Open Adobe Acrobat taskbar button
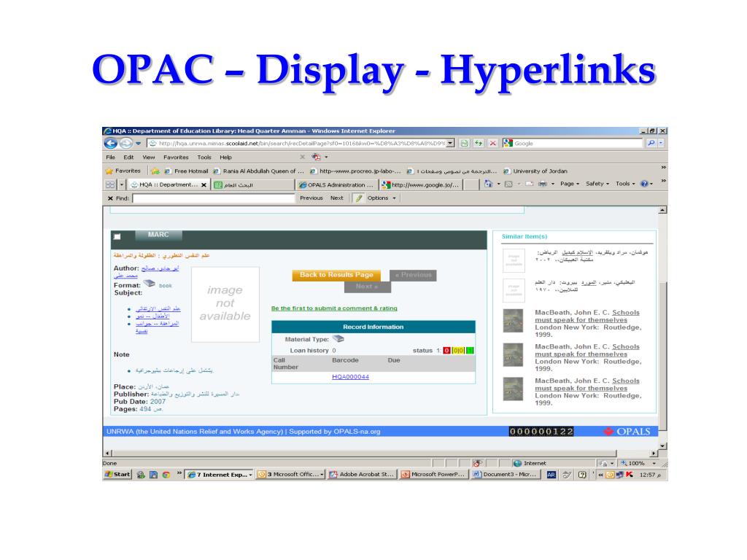747x560 pixels. point(362,474)
